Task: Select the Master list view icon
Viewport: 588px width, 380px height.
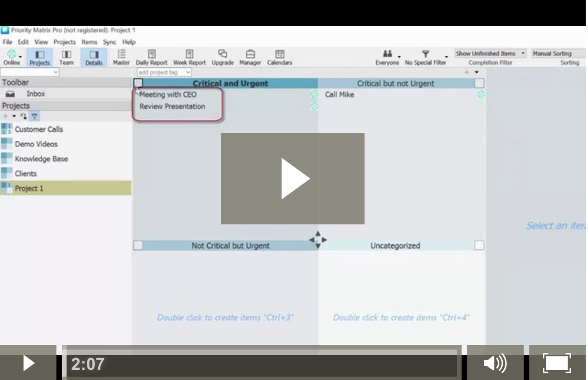Action: (121, 56)
